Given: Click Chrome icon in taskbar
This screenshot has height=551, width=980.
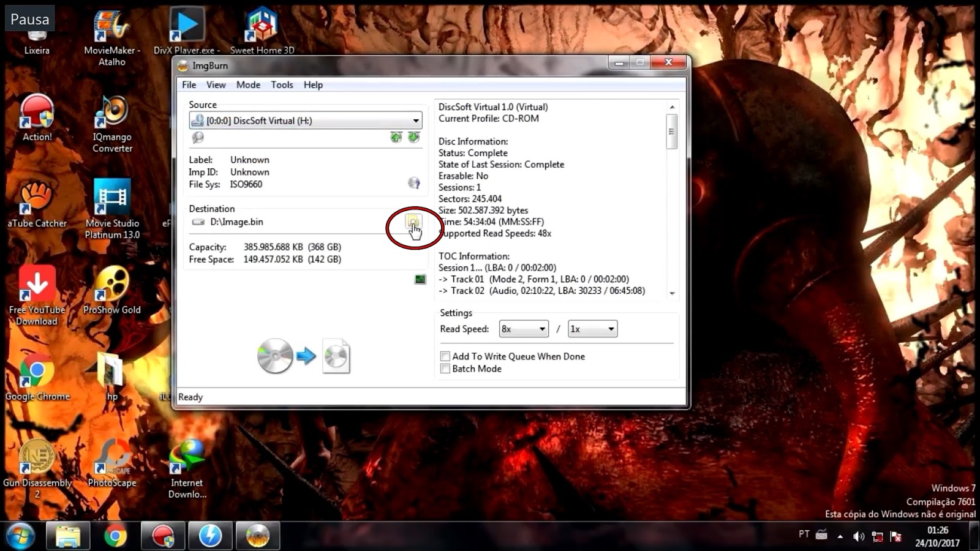Looking at the screenshot, I should click(115, 536).
